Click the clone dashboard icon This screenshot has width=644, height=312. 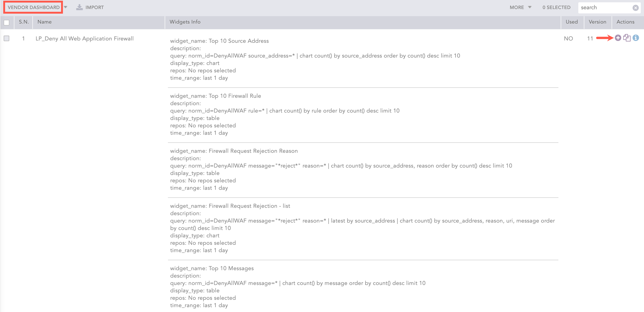(627, 38)
